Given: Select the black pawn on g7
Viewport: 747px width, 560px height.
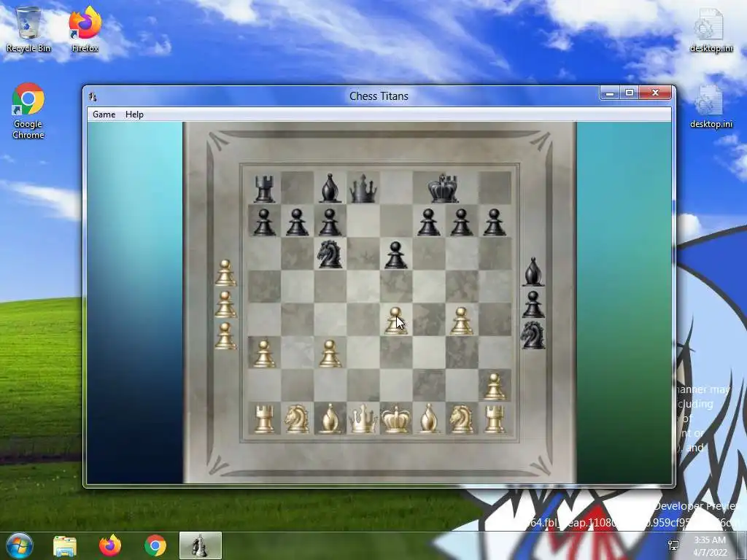Looking at the screenshot, I should 462,222.
